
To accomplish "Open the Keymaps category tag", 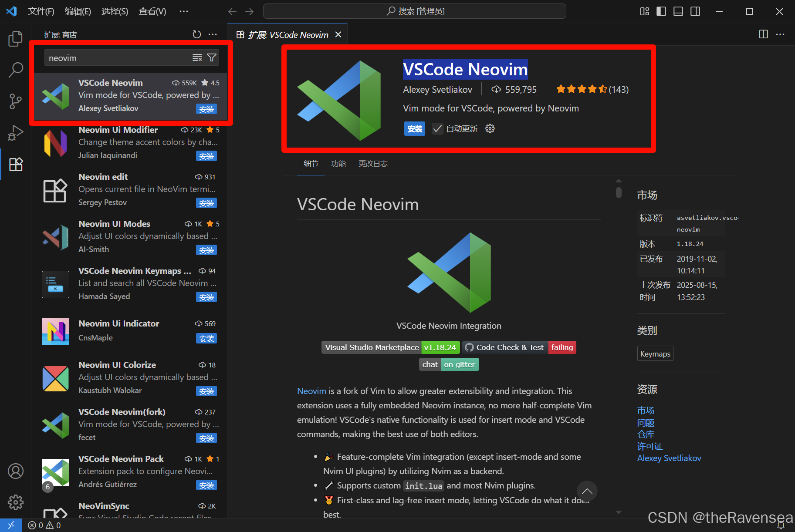I will (655, 354).
